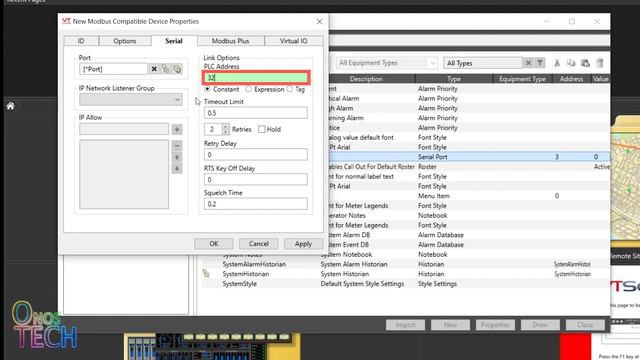Click the Delete trash icon in tag browser
The height and width of the screenshot is (360, 640).
pos(600,63)
